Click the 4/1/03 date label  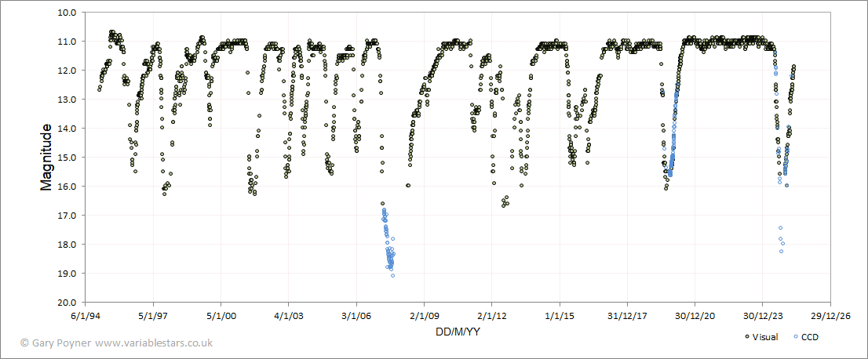288,317
